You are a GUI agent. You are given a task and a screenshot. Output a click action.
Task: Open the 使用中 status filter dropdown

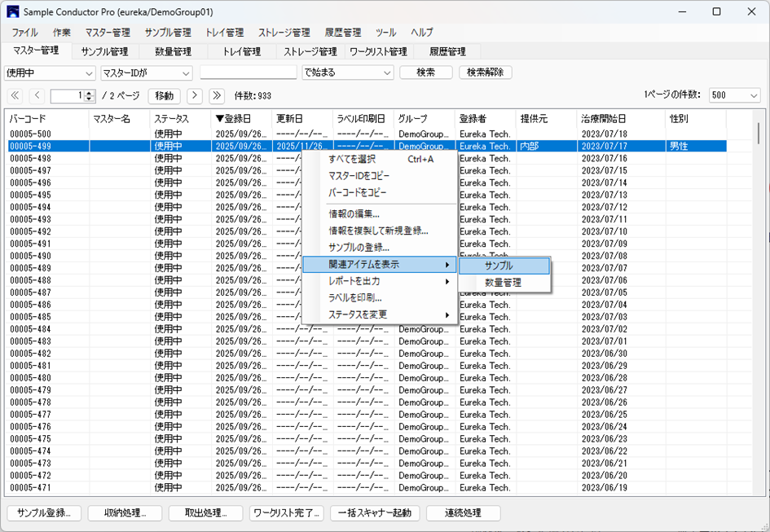tap(50, 73)
